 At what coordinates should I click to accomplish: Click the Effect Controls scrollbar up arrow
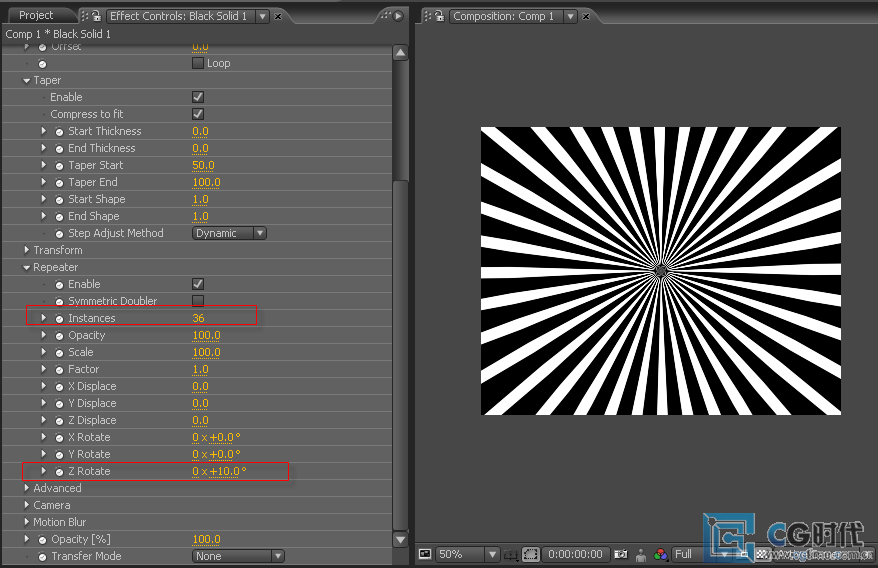400,53
